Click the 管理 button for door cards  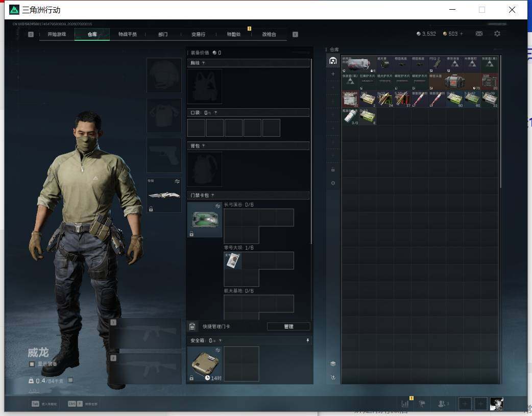pos(288,327)
